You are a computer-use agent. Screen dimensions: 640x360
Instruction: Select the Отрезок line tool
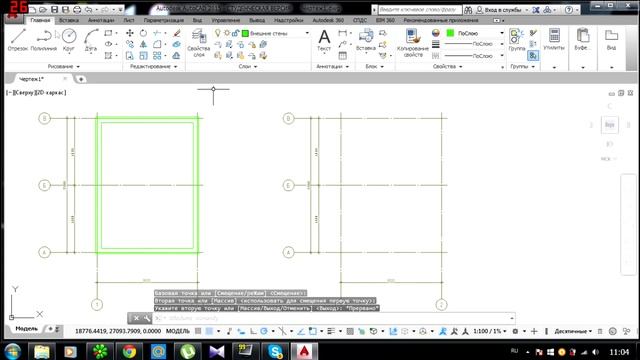point(18,40)
